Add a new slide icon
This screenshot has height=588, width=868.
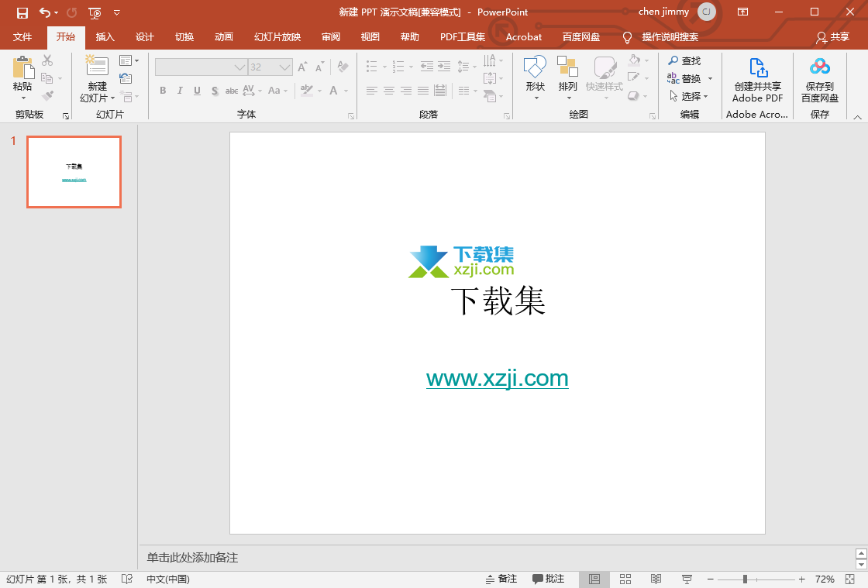click(97, 66)
